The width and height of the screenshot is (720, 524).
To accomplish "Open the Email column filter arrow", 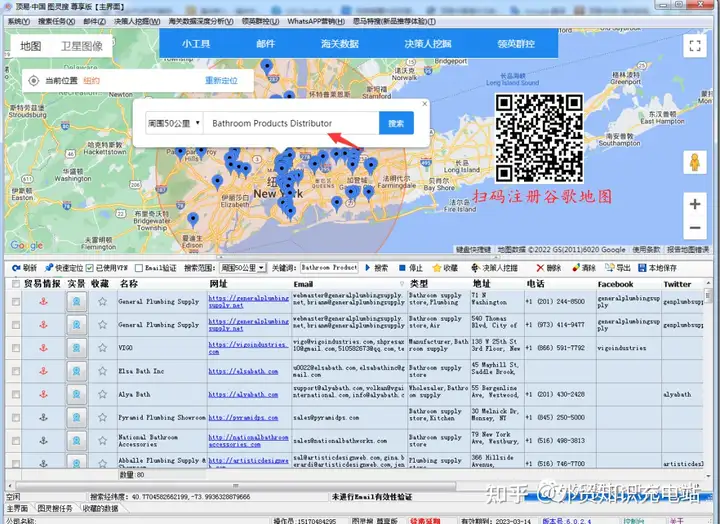I will 402,284.
